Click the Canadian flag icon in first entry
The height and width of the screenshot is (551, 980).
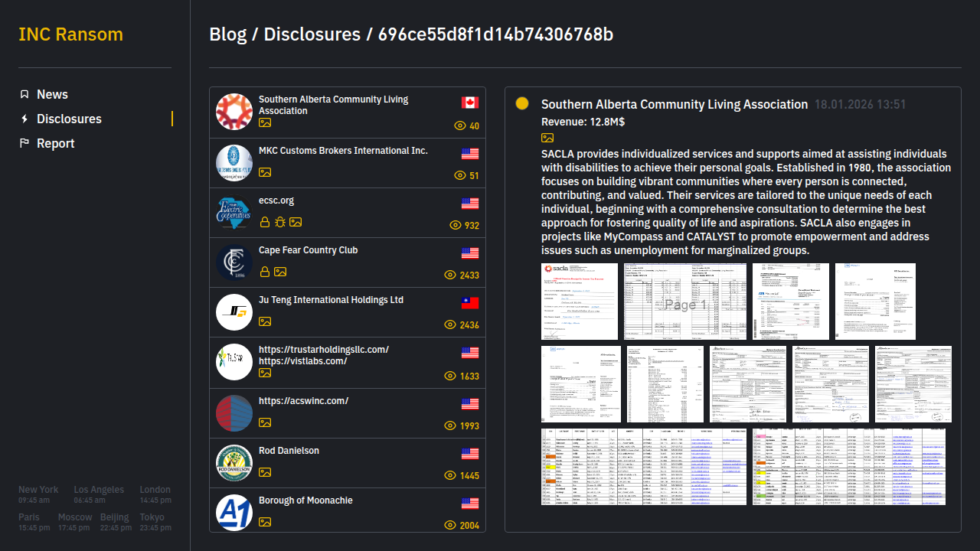click(470, 103)
